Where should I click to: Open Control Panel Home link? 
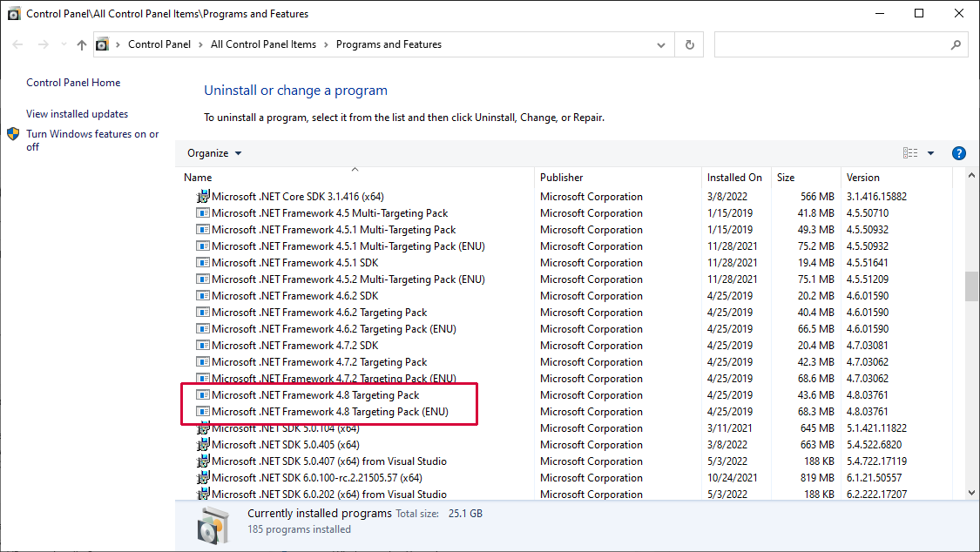click(x=73, y=83)
